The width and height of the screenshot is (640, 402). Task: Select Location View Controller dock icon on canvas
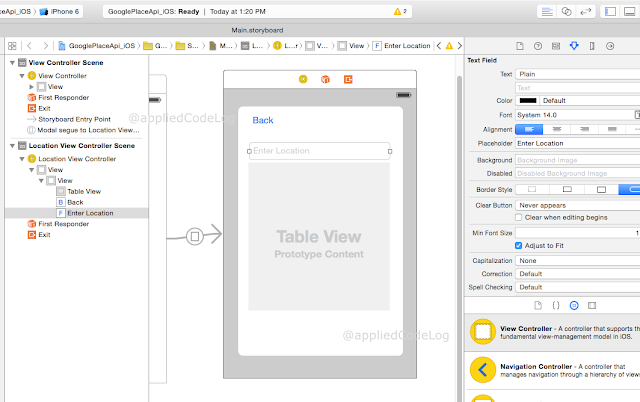click(x=303, y=79)
